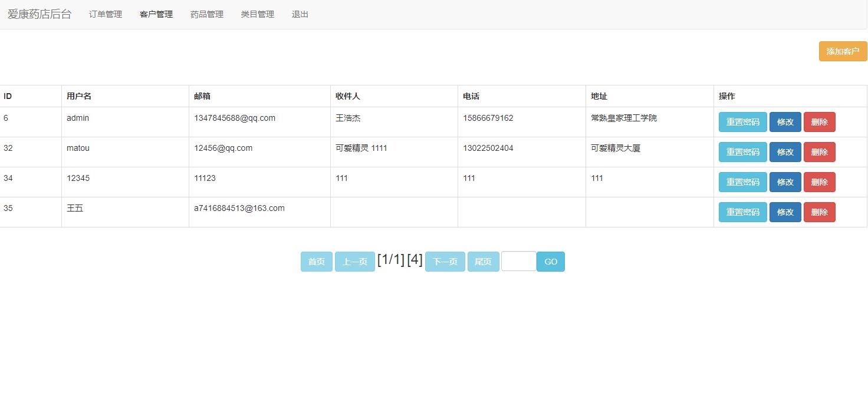
Task: Switch to the 类目管理 tab
Action: [257, 14]
